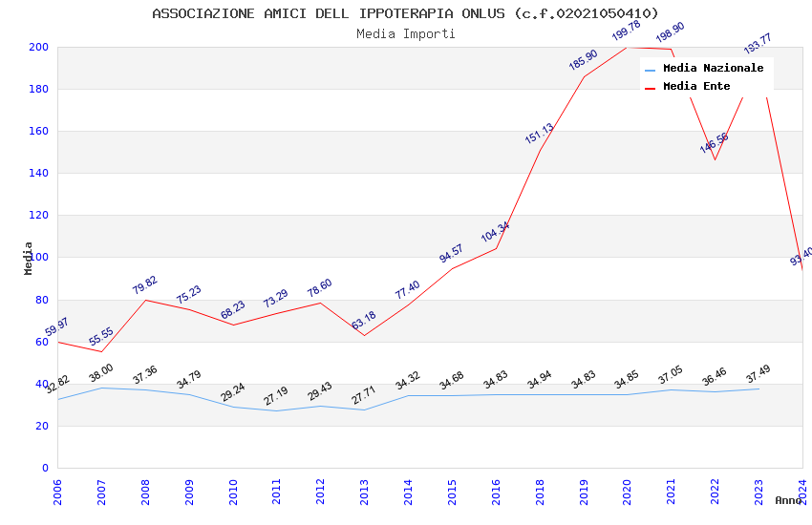Select the 79.82 data label
This screenshot has height=525, width=812.
click(144, 285)
